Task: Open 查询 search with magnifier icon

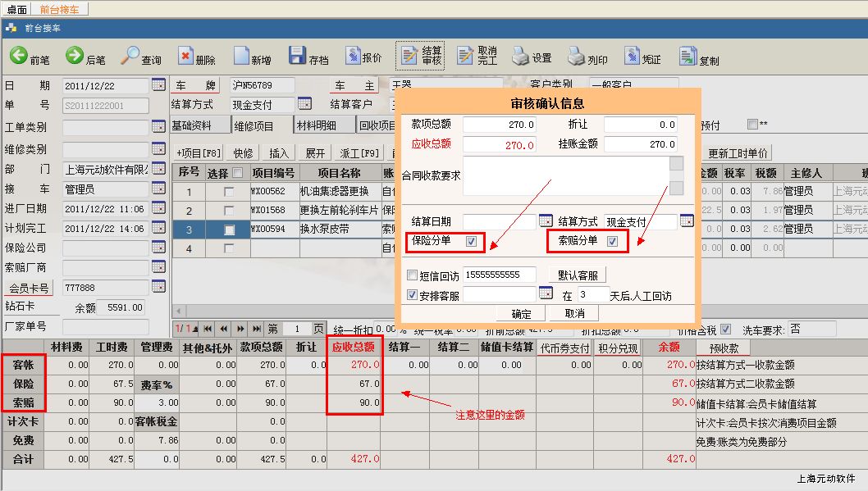Action: pos(130,56)
